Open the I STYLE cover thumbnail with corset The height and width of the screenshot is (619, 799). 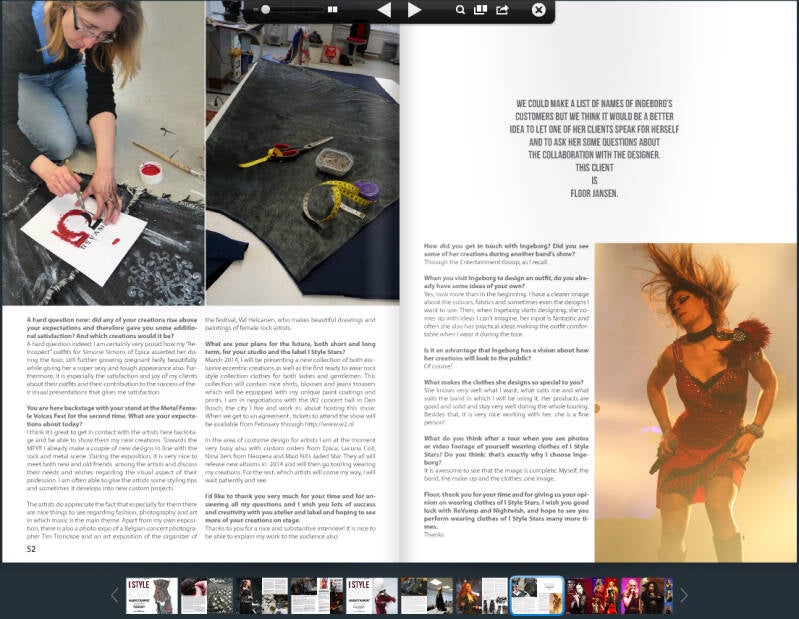pyautogui.click(x=152, y=596)
